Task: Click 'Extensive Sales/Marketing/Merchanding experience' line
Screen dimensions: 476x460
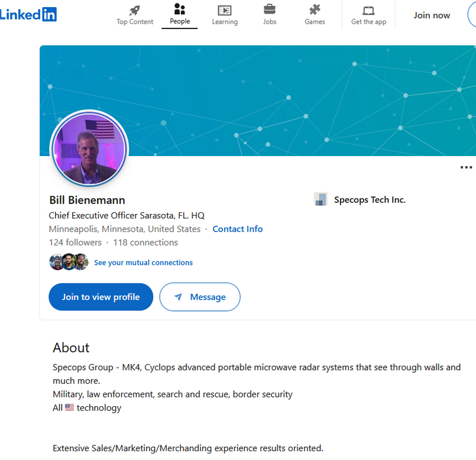Action: tap(188, 448)
